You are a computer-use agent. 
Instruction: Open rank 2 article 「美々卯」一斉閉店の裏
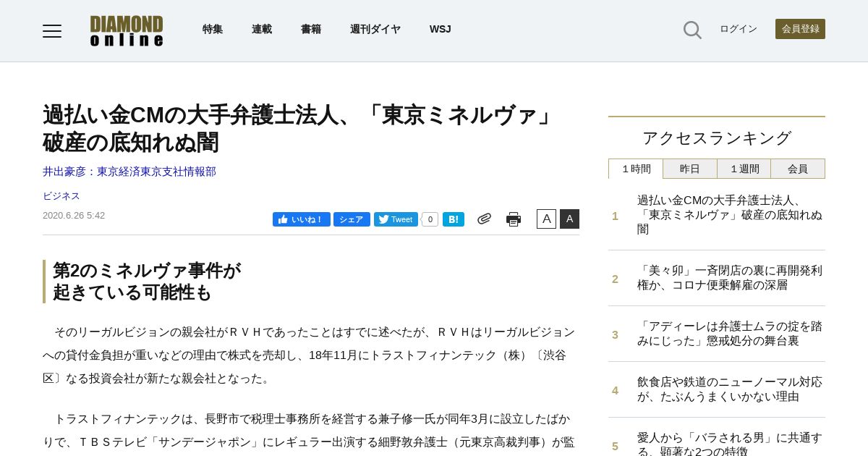(x=730, y=278)
